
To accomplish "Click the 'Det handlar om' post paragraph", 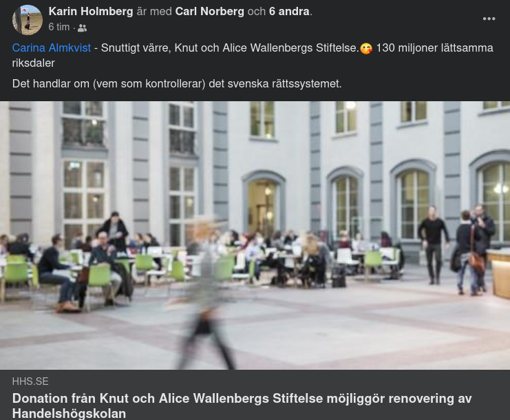I will (x=177, y=83).
